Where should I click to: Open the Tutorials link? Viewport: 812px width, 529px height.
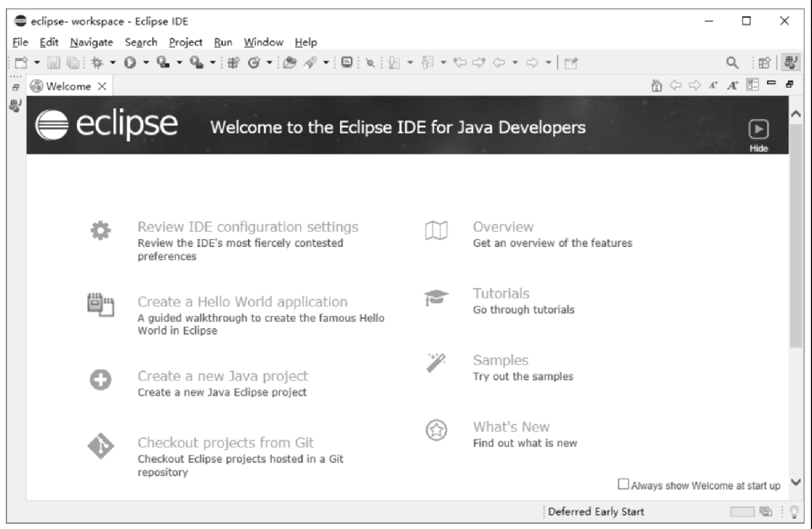[501, 294]
